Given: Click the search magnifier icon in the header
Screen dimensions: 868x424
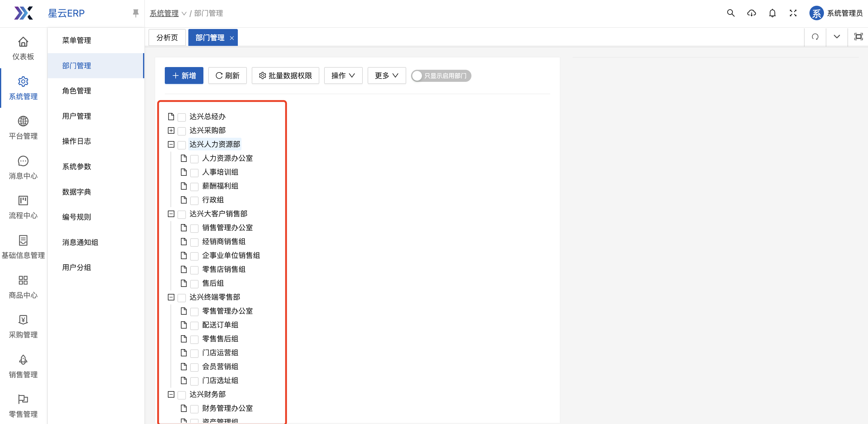Looking at the screenshot, I should point(730,13).
